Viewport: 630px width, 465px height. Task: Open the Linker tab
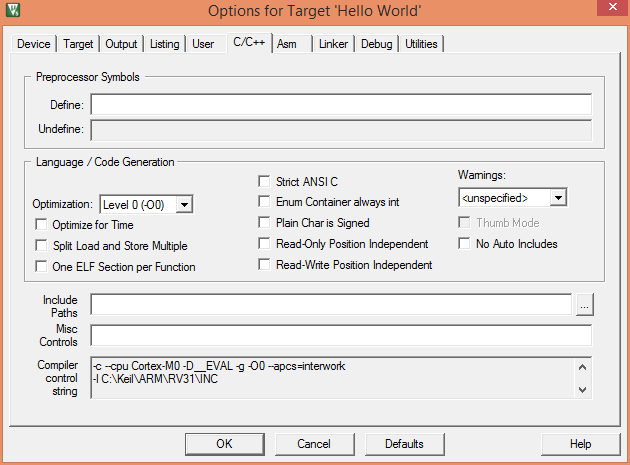(333, 44)
